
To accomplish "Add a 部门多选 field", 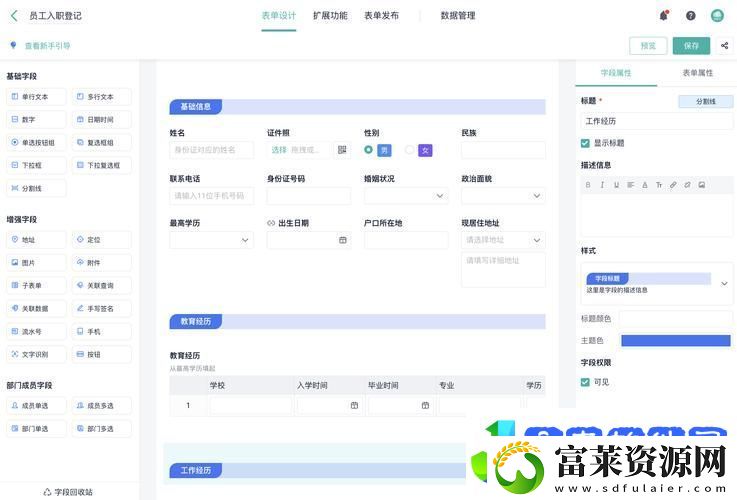I will click(102, 429).
